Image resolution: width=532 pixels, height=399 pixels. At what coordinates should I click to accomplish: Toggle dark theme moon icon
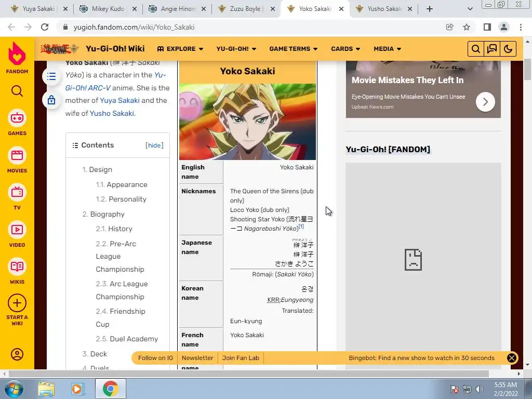[508, 49]
